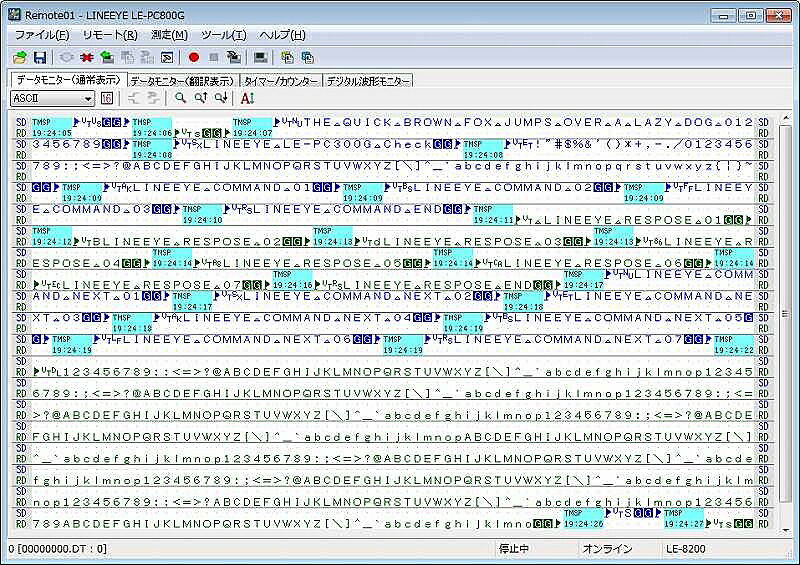
Task: Start measurement with red record button
Action: click(193, 57)
